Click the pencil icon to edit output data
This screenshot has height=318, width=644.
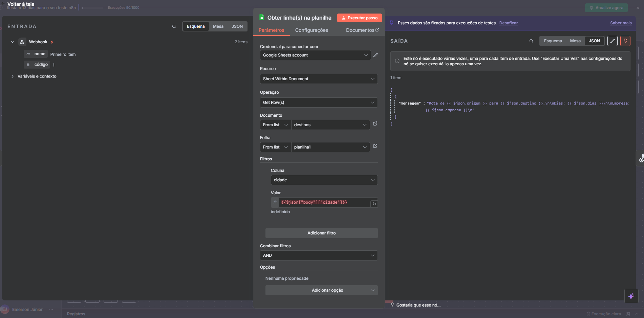pyautogui.click(x=612, y=41)
